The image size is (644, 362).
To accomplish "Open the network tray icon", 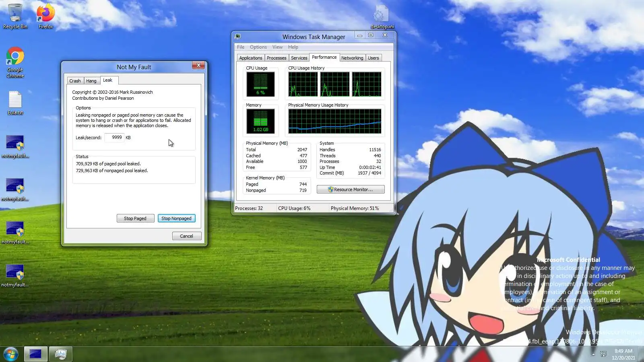I will pos(603,354).
